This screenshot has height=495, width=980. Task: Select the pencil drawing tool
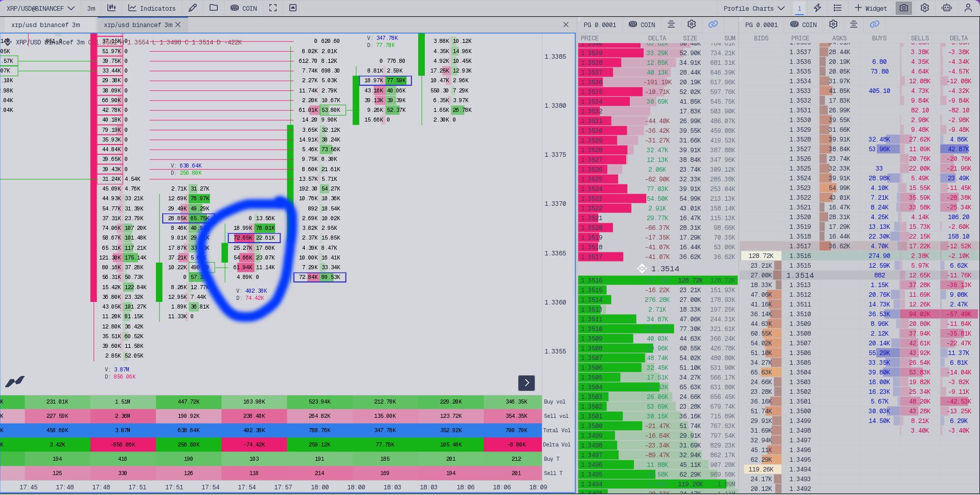click(192, 8)
